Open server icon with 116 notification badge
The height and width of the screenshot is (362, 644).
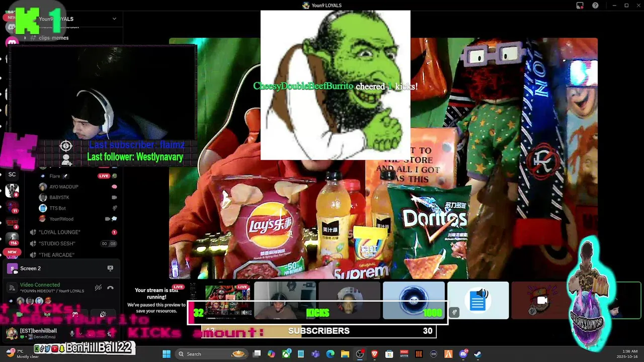[x=12, y=239]
